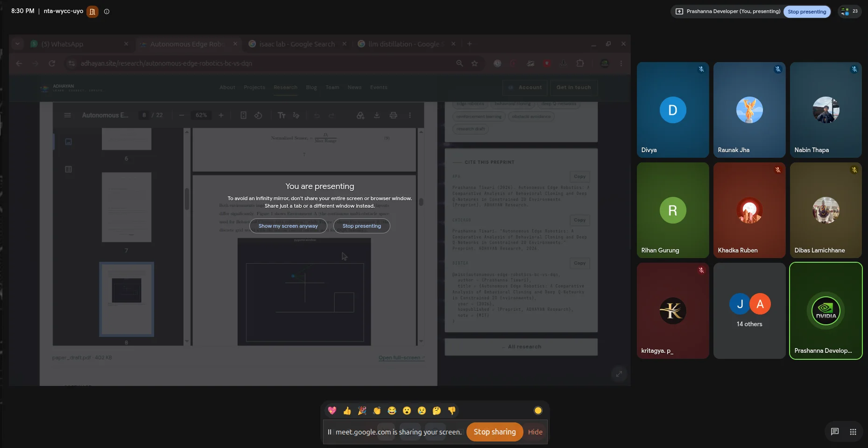Show meeting details info icon
The width and height of the screenshot is (868, 448).
[106, 12]
